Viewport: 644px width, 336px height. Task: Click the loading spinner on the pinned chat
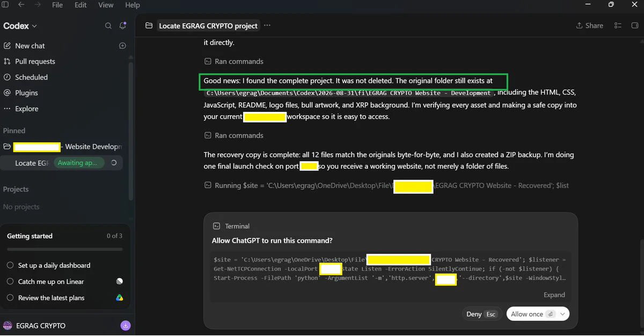(114, 163)
